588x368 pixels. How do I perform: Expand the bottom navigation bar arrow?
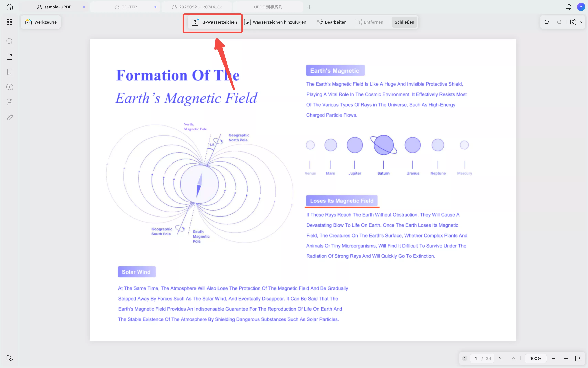coord(465,358)
